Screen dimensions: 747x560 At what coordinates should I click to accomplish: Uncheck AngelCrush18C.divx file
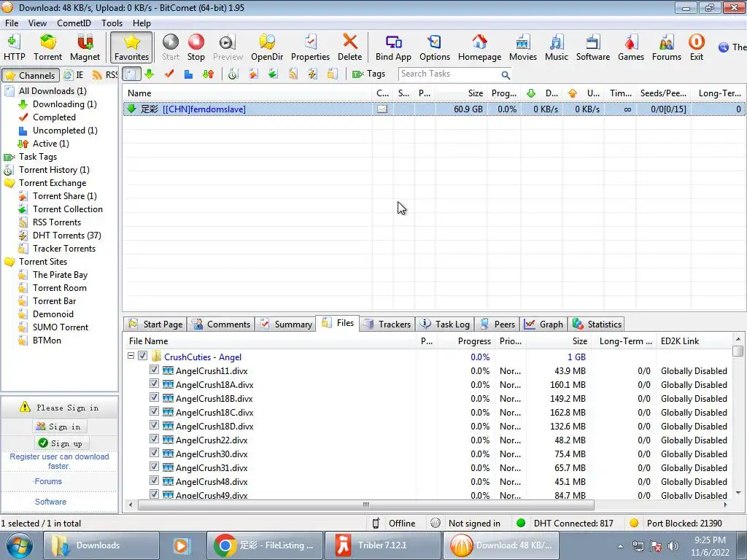click(x=154, y=411)
